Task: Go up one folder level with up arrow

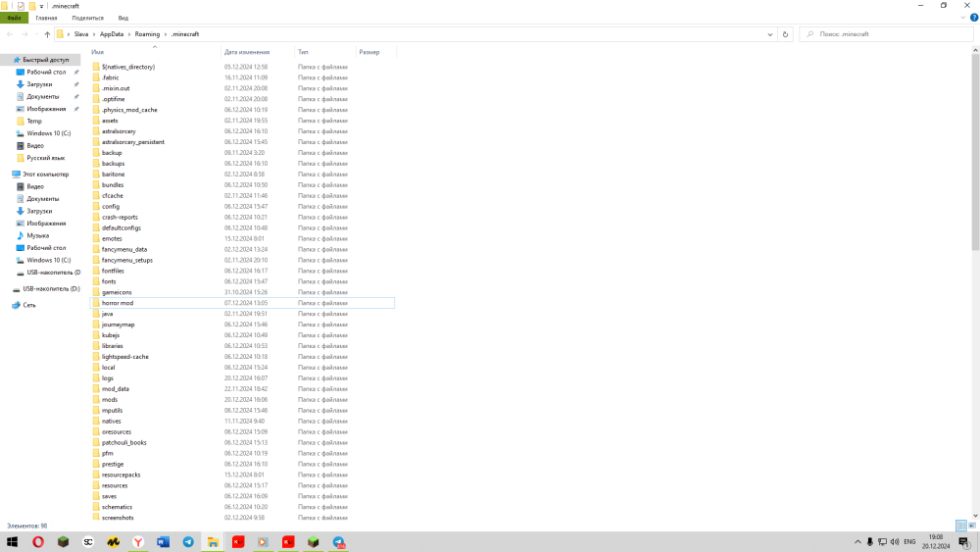Action: point(47,34)
